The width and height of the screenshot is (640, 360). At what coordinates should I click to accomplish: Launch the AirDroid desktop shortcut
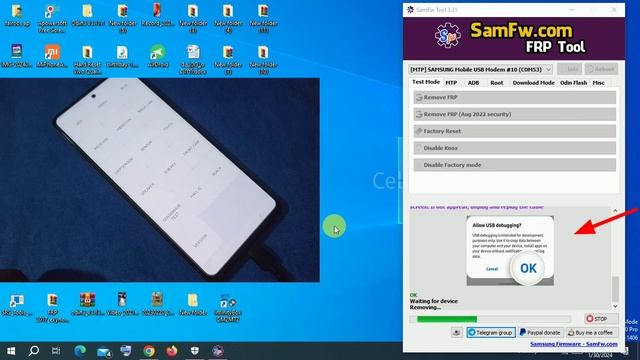point(158,56)
